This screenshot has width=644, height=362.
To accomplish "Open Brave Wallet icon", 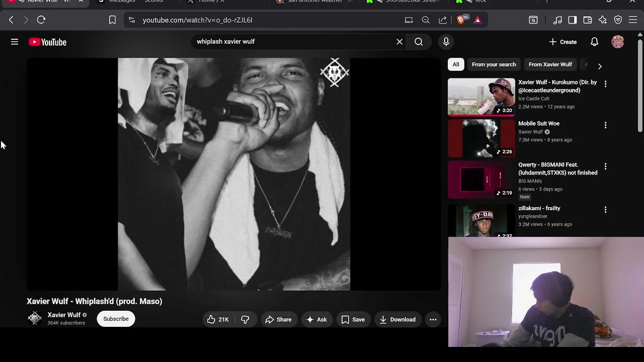I will point(588,20).
